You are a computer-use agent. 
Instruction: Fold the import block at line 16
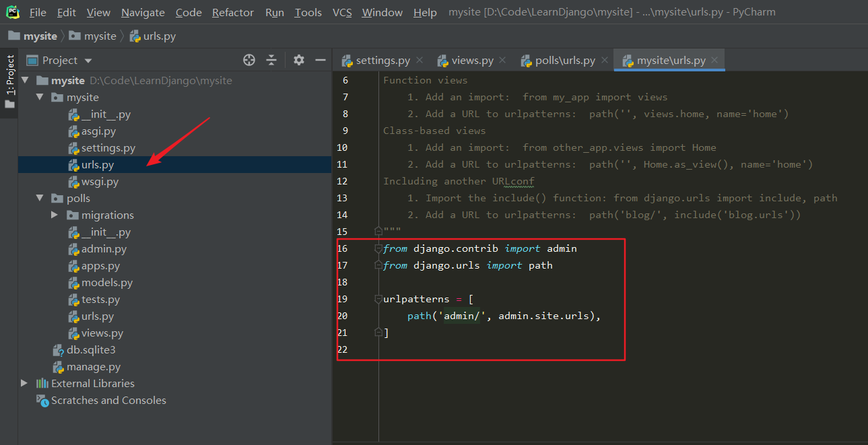pos(379,248)
